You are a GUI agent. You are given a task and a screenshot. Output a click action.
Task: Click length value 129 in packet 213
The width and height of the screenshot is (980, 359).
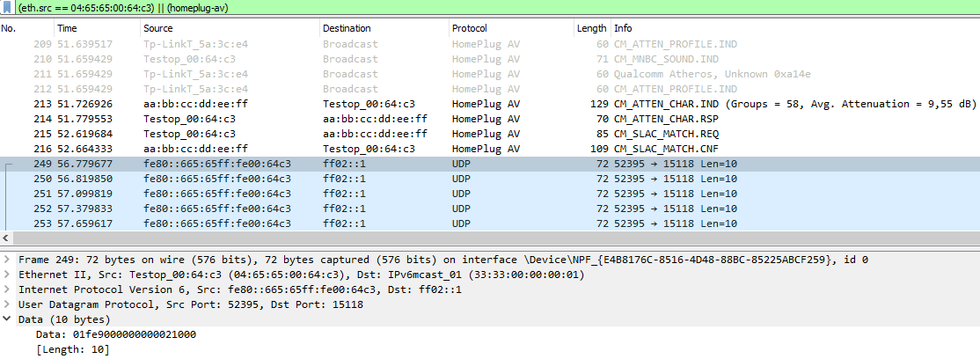click(597, 104)
